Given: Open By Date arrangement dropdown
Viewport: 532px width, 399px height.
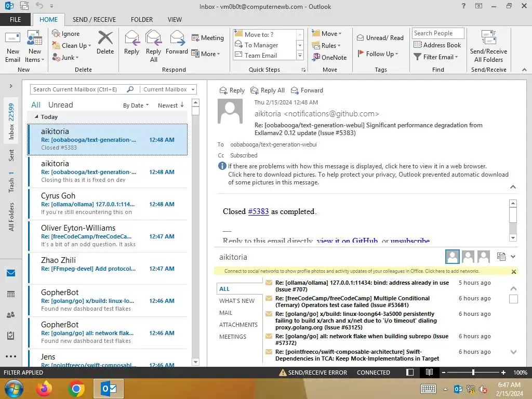Looking at the screenshot, I should [x=136, y=105].
